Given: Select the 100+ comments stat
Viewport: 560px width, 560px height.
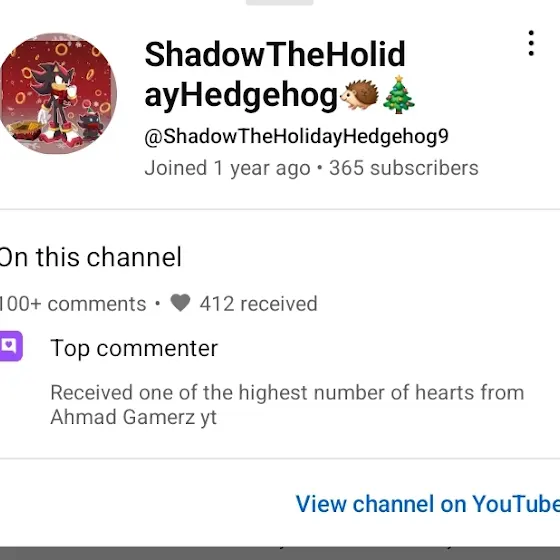Looking at the screenshot, I should (72, 304).
